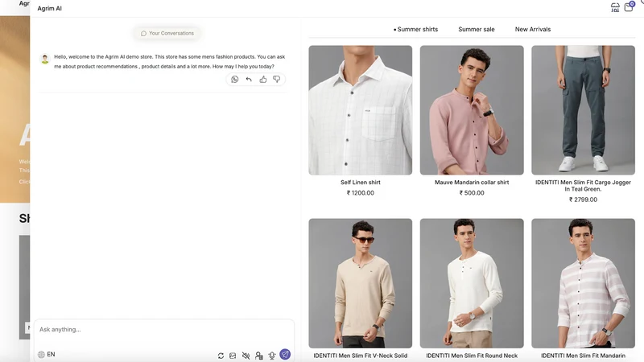Open the Mauve Mandarin collar shirt image

[x=472, y=110]
